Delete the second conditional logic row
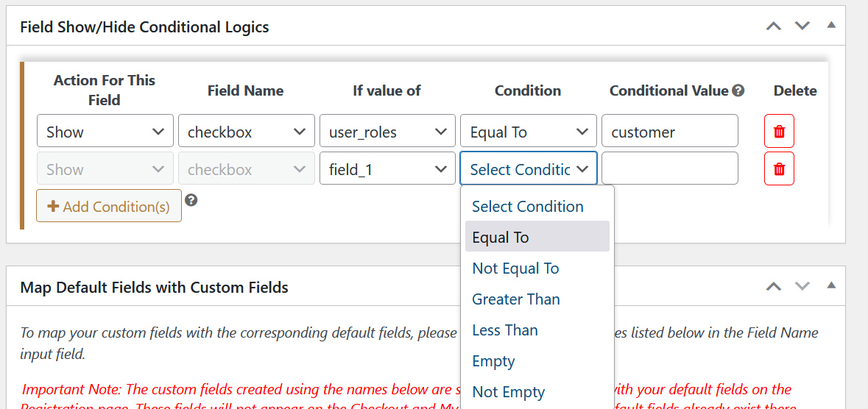 click(x=779, y=169)
